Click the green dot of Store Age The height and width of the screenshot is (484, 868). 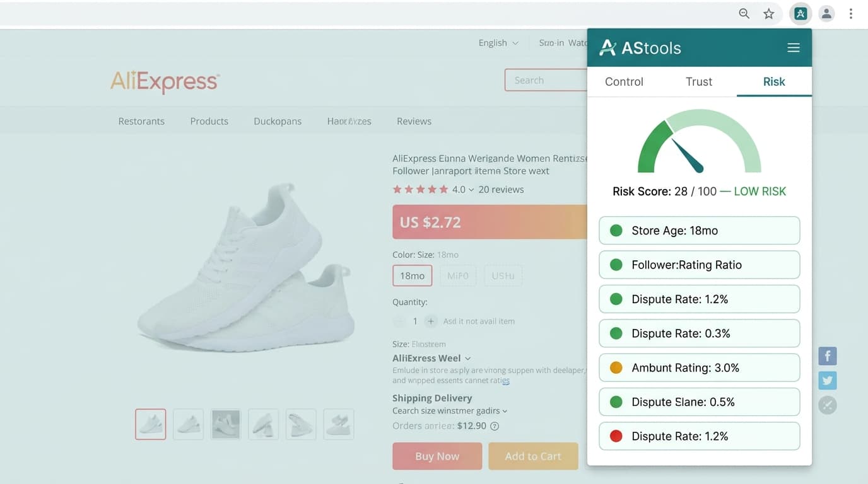click(616, 231)
